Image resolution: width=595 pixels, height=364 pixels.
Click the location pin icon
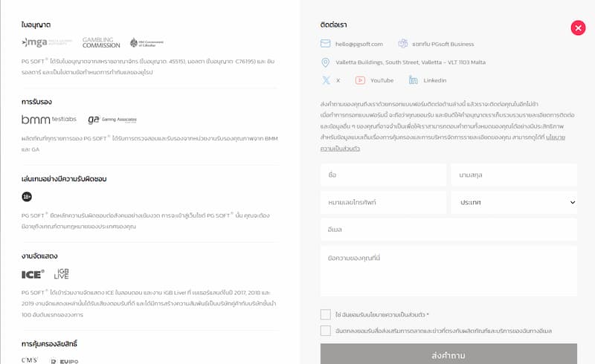click(x=325, y=62)
